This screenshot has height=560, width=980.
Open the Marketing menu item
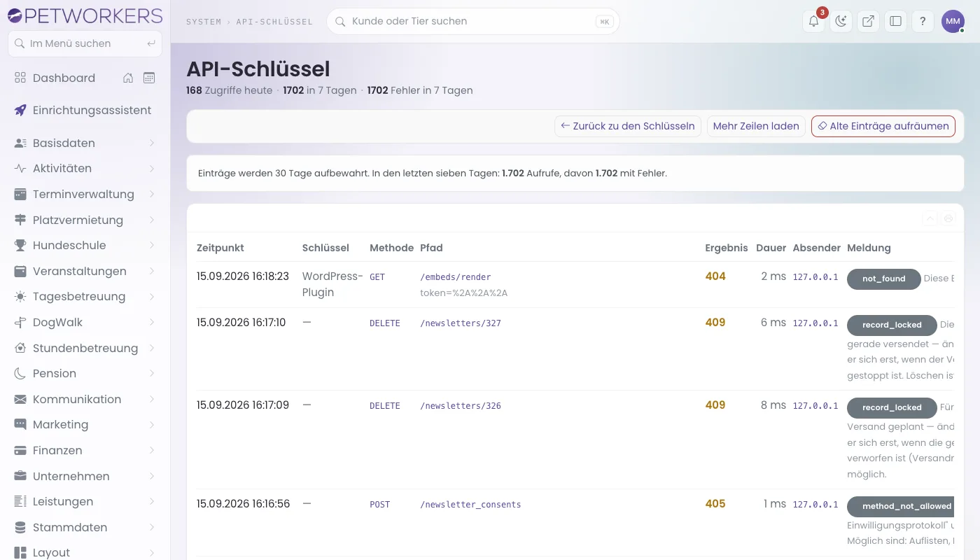coord(85,424)
